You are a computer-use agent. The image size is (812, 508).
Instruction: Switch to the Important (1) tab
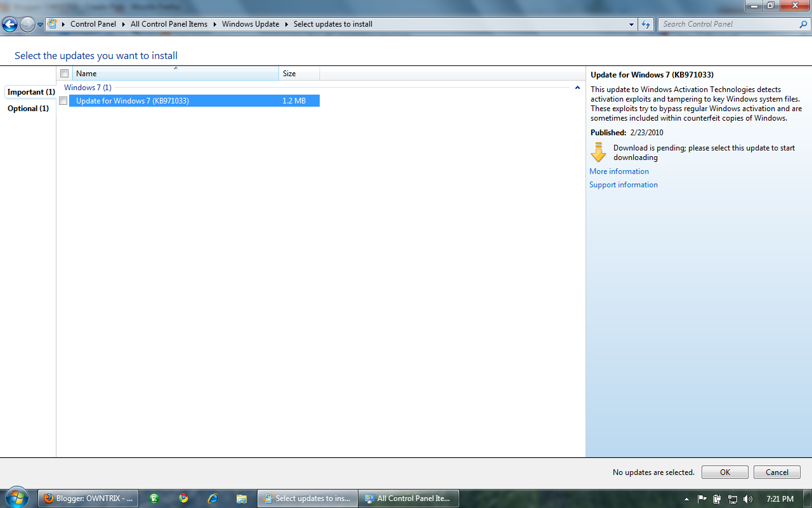click(x=30, y=92)
